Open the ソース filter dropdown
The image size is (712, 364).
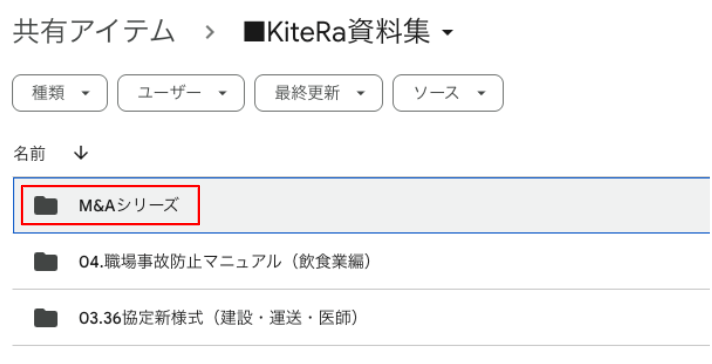448,93
